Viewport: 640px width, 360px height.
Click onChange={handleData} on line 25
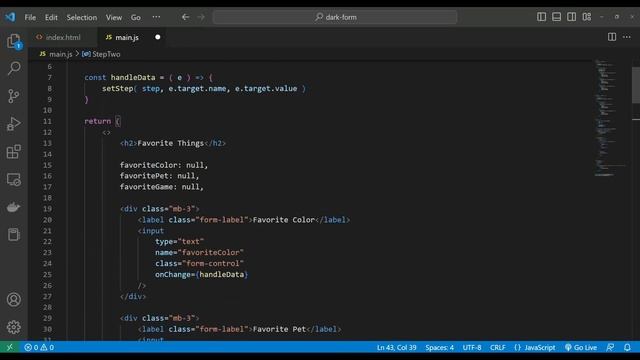(x=201, y=274)
